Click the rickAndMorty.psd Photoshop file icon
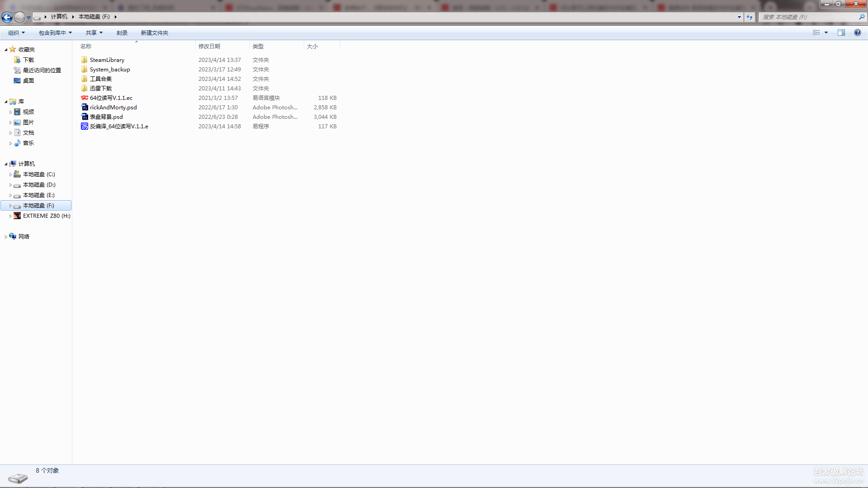The width and height of the screenshot is (868, 488). (85, 108)
